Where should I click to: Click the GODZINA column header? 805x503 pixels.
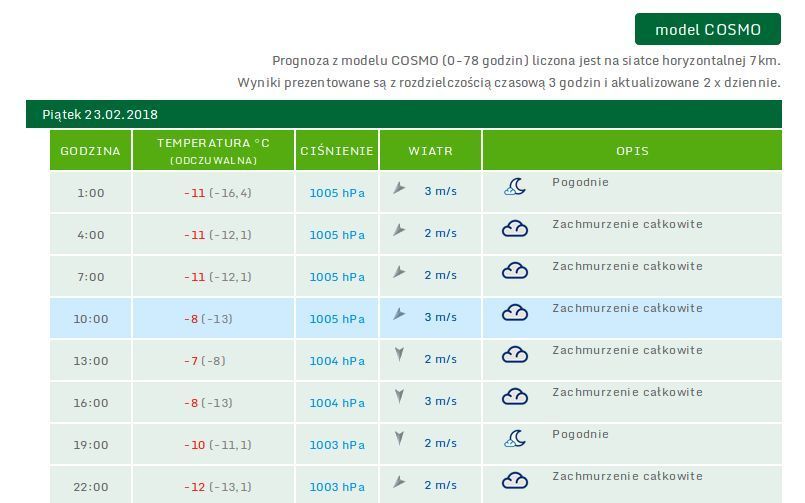90,150
